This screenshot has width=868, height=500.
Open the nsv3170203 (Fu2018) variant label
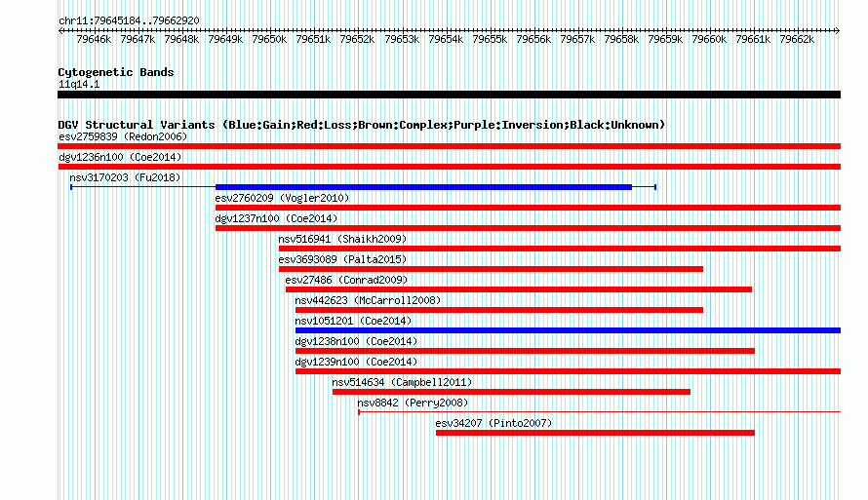pos(125,177)
